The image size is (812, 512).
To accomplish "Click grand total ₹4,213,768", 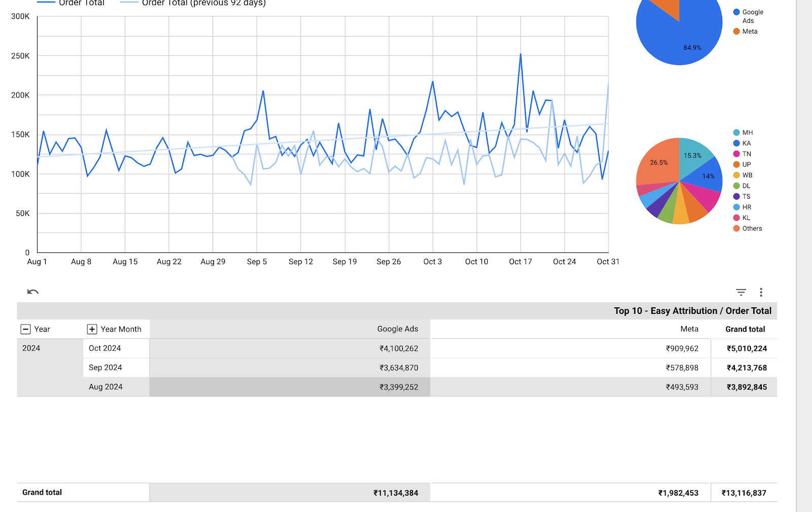I will 747,368.
